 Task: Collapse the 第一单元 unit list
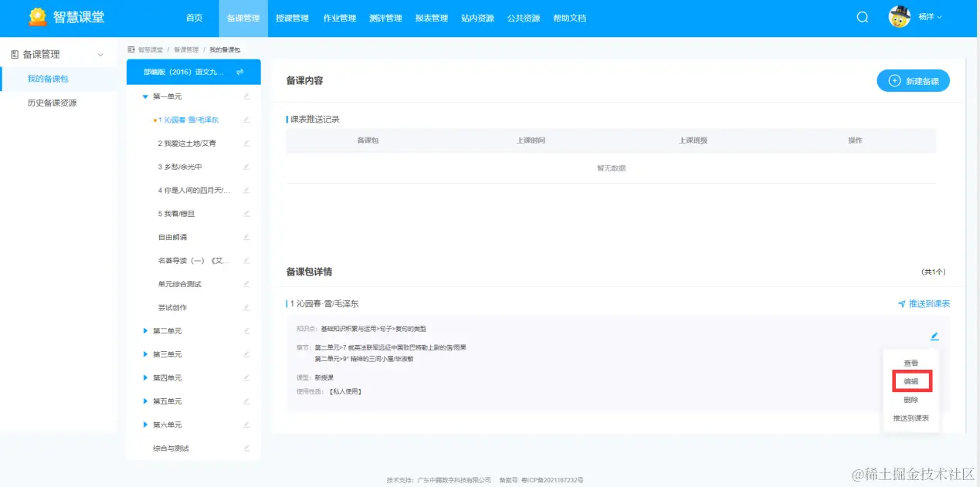click(144, 96)
